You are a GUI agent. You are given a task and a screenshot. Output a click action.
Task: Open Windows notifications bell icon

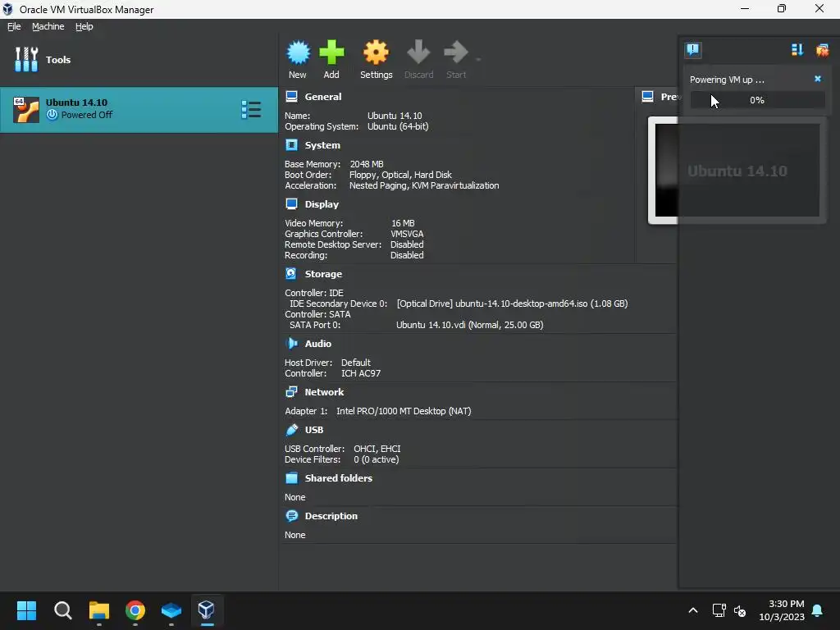(818, 610)
